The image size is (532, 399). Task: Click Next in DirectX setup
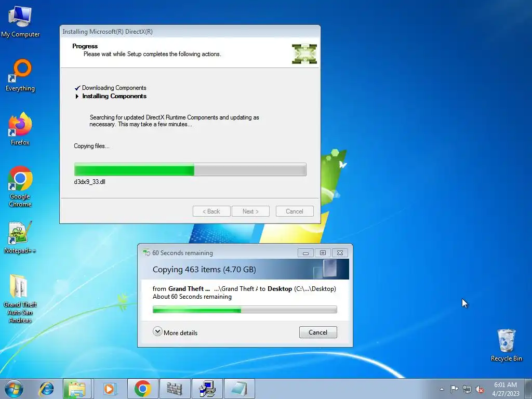click(250, 211)
